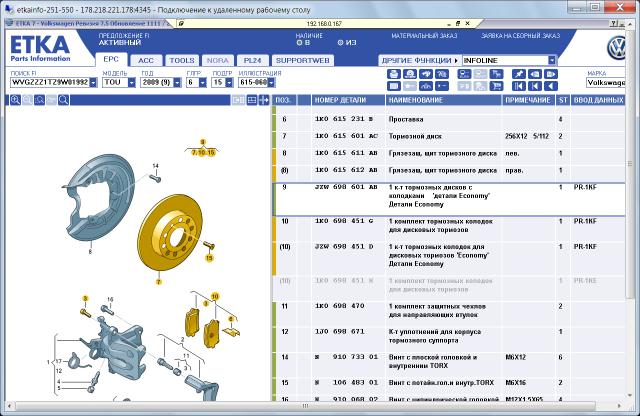Click the vehicle data icon in middle group

464,74
